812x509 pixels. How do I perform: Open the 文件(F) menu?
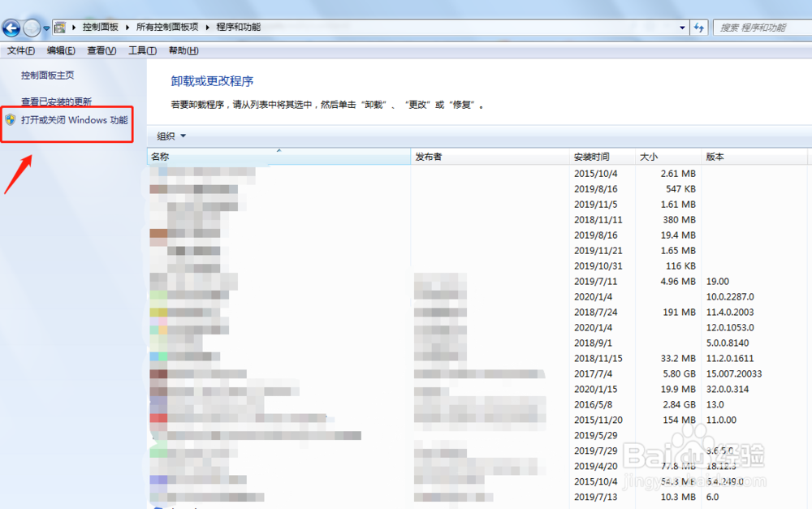(x=21, y=50)
